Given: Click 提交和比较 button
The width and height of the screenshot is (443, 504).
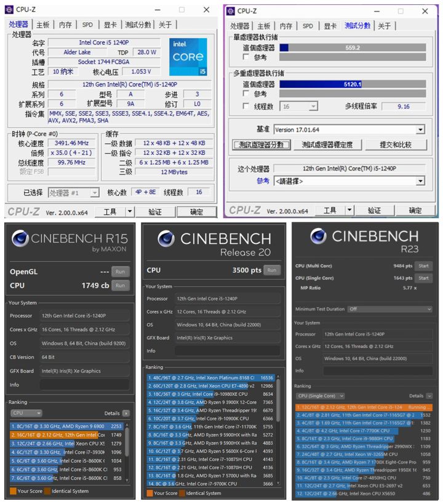Looking at the screenshot, I should coord(396,144).
